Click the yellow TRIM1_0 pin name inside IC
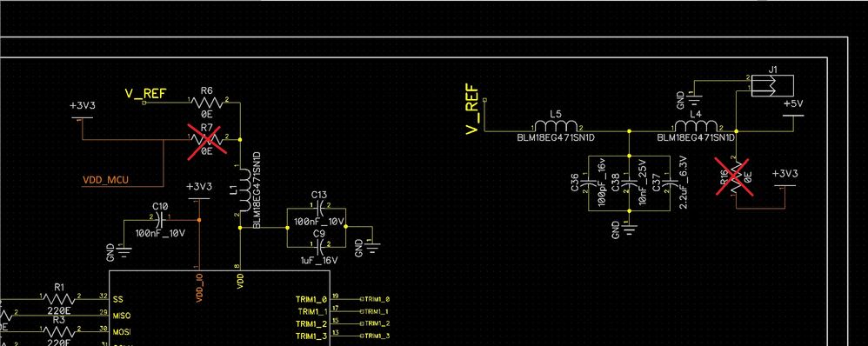 [311, 300]
